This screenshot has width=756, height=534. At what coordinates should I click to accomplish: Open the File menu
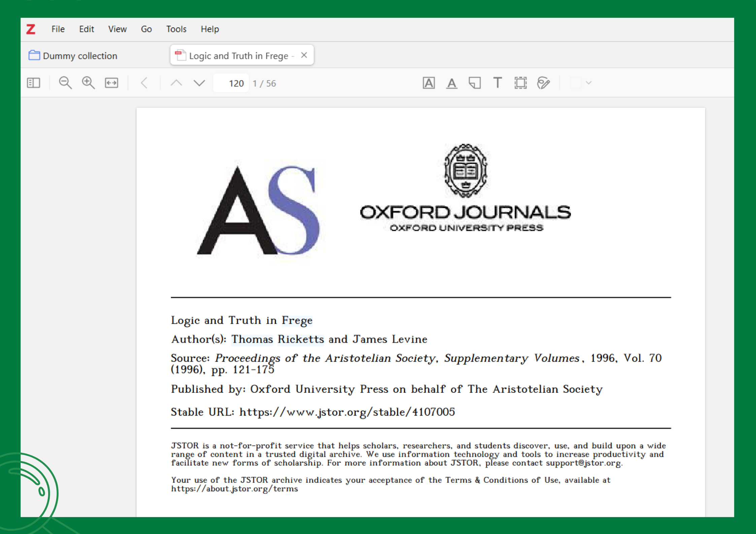[58, 29]
